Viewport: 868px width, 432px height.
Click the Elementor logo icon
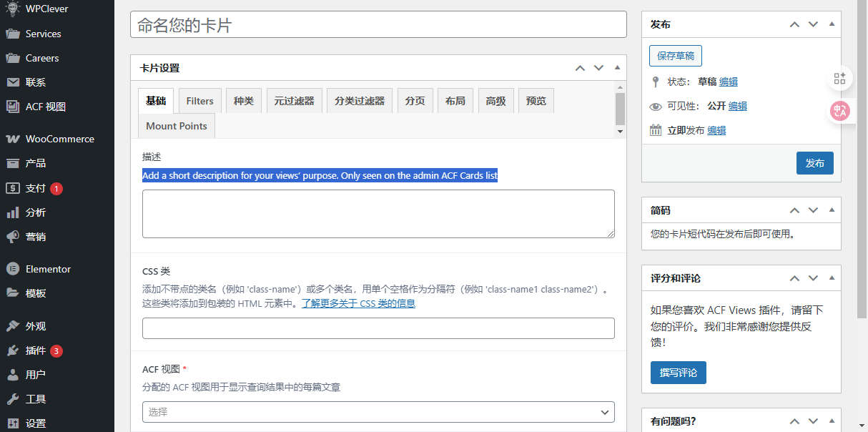(x=12, y=269)
